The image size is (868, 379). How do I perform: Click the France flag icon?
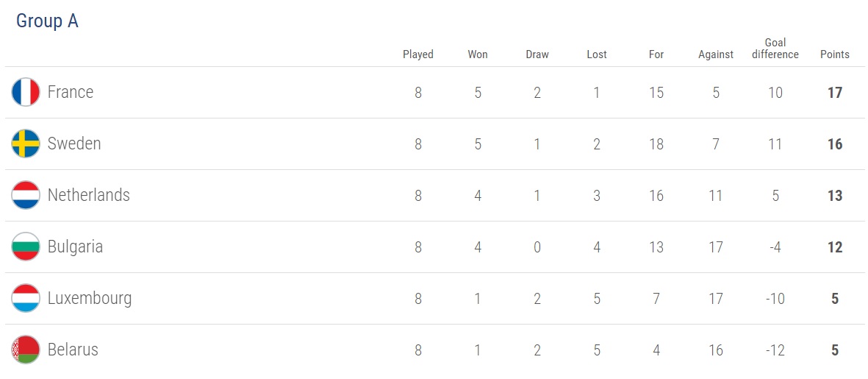point(26,93)
